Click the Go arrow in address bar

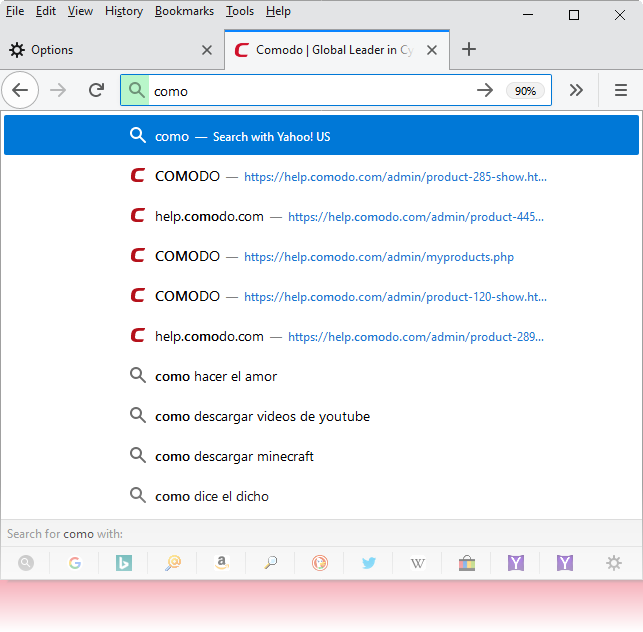point(485,90)
